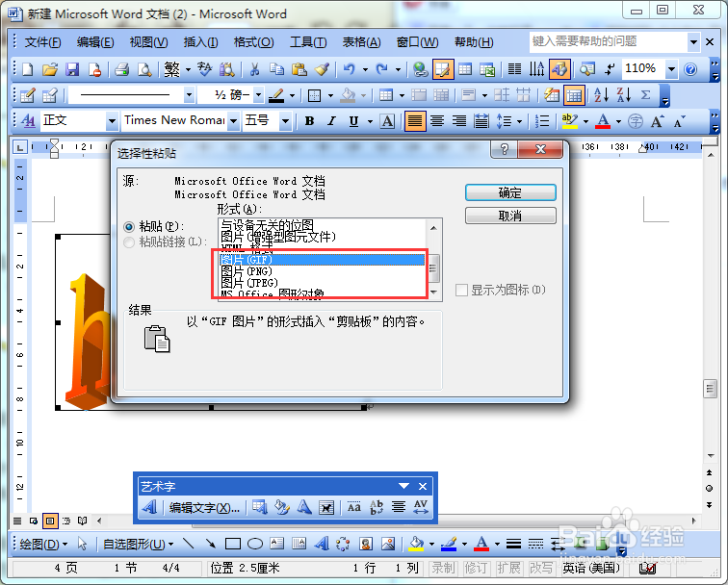Click the 确定 button

[510, 192]
